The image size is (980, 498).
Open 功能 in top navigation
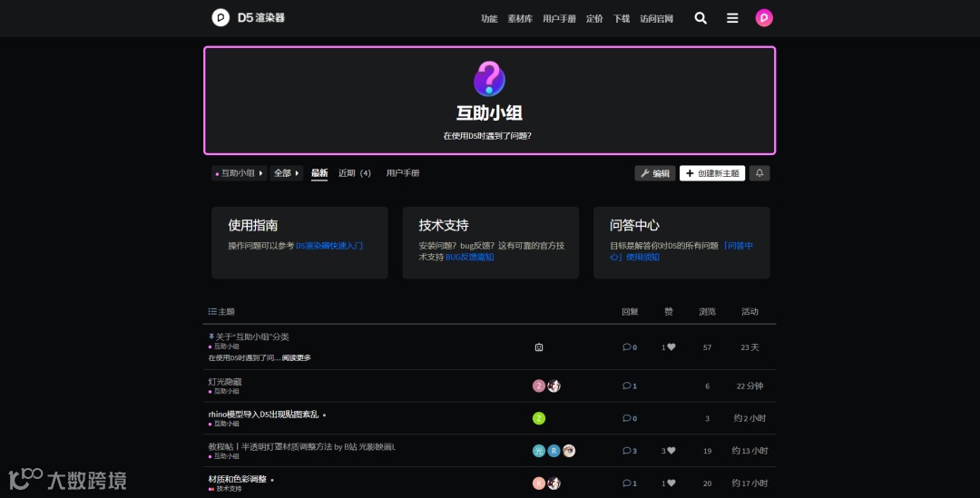pos(489,19)
